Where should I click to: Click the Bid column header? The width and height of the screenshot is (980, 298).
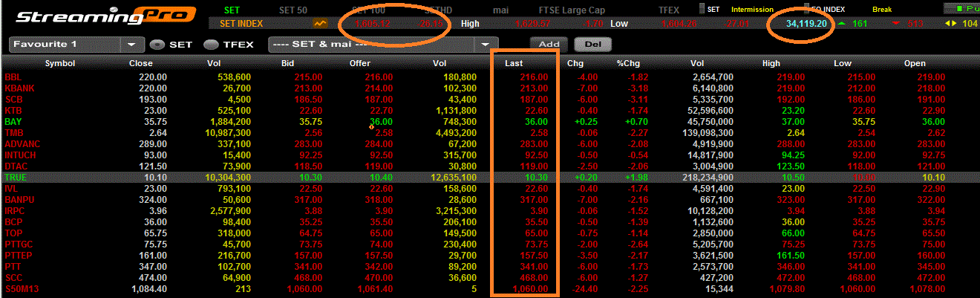pyautogui.click(x=289, y=64)
